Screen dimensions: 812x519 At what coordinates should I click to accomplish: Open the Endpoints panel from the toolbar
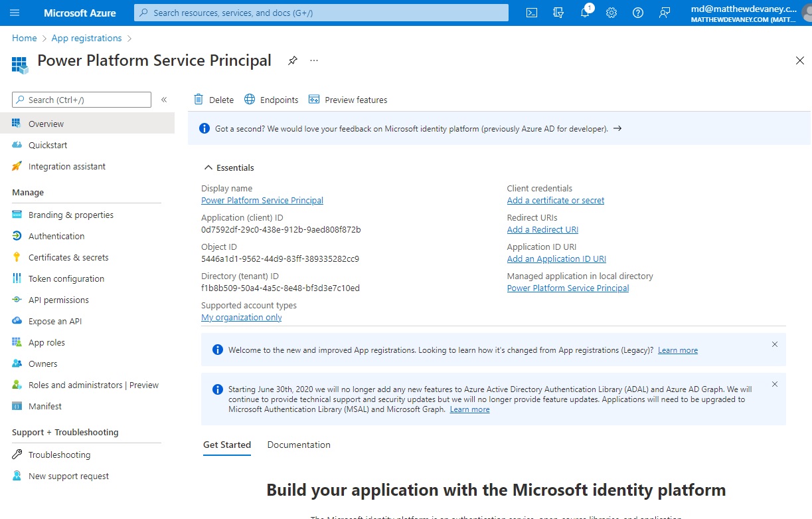coord(271,99)
